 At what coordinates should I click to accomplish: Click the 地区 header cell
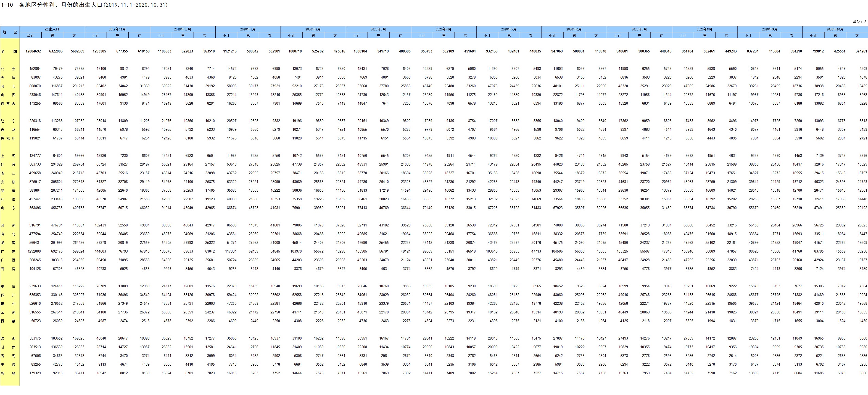(10, 32)
